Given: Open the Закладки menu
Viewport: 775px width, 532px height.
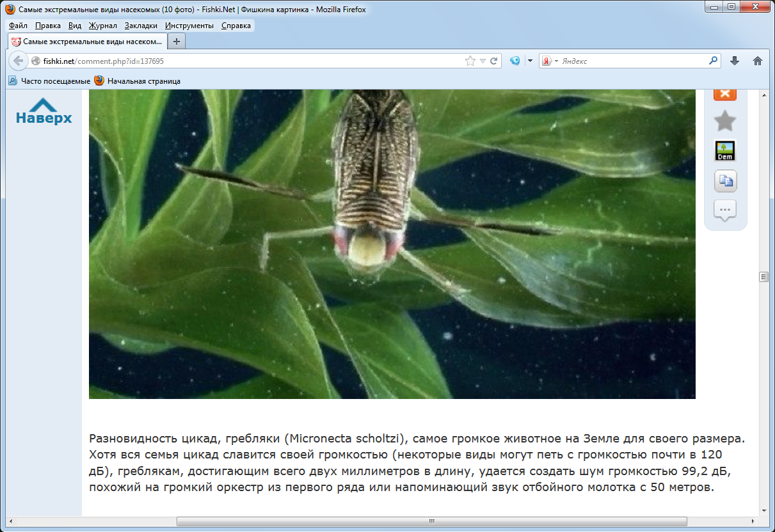Looking at the screenshot, I should 141,26.
